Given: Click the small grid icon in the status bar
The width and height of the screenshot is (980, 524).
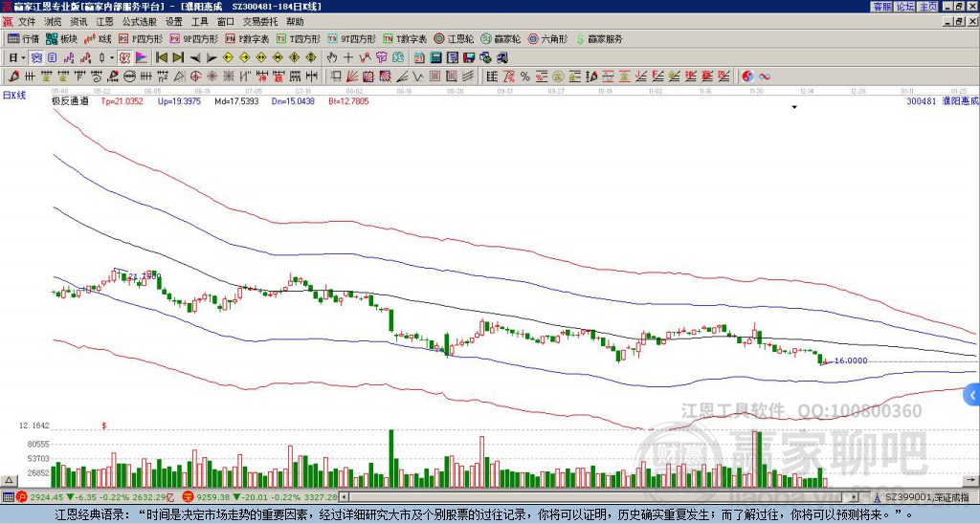Looking at the screenshot, I should [8, 497].
